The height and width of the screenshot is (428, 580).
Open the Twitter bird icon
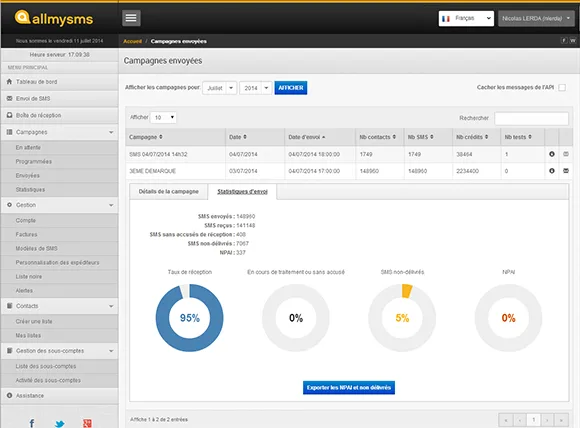(x=60, y=424)
